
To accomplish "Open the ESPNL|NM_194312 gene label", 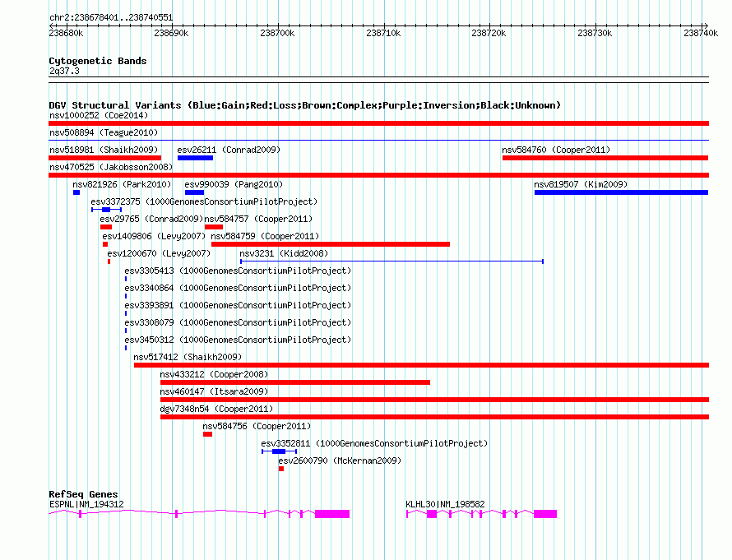I will point(86,504).
